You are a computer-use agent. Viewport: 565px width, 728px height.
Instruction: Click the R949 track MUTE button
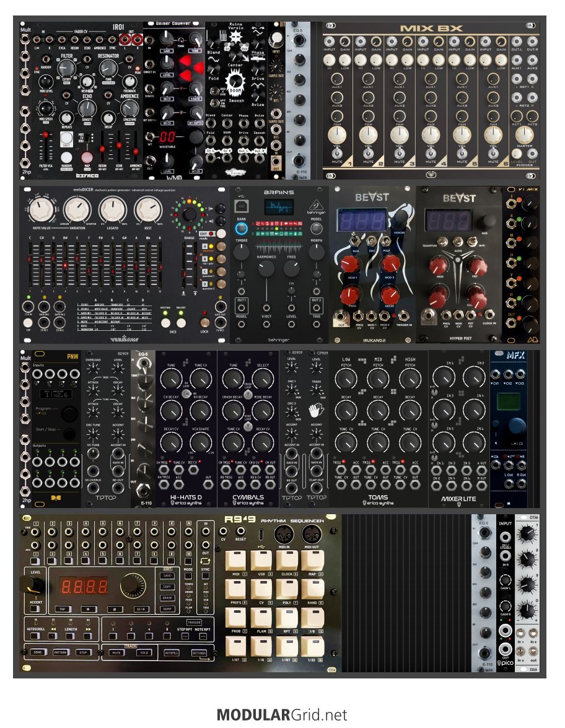click(116, 652)
